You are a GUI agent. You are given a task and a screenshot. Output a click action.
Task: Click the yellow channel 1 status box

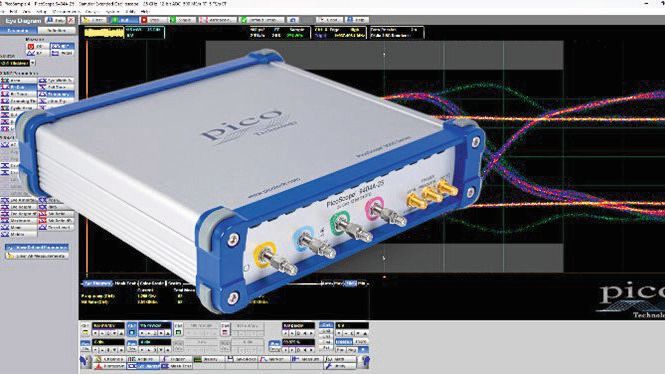pyautogui.click(x=103, y=33)
